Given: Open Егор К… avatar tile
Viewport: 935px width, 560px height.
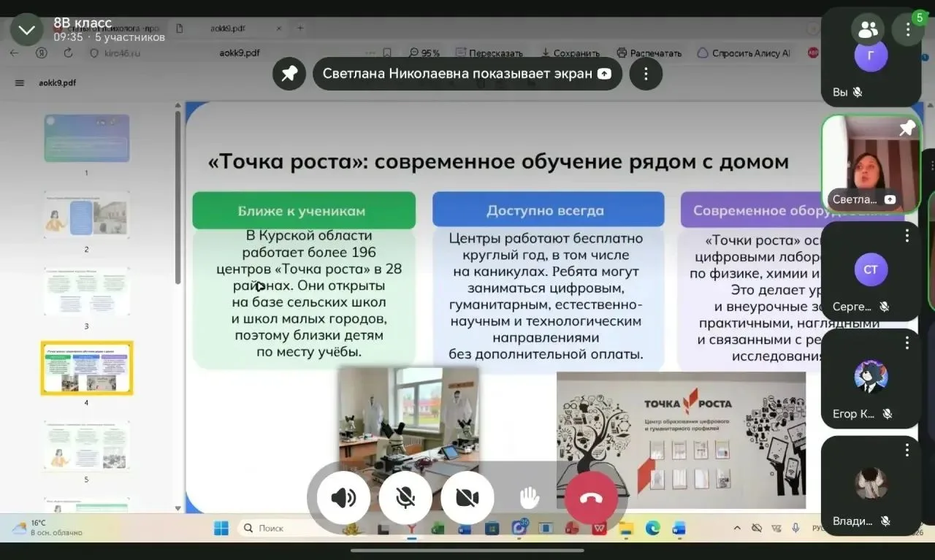Looking at the screenshot, I should point(871,378).
